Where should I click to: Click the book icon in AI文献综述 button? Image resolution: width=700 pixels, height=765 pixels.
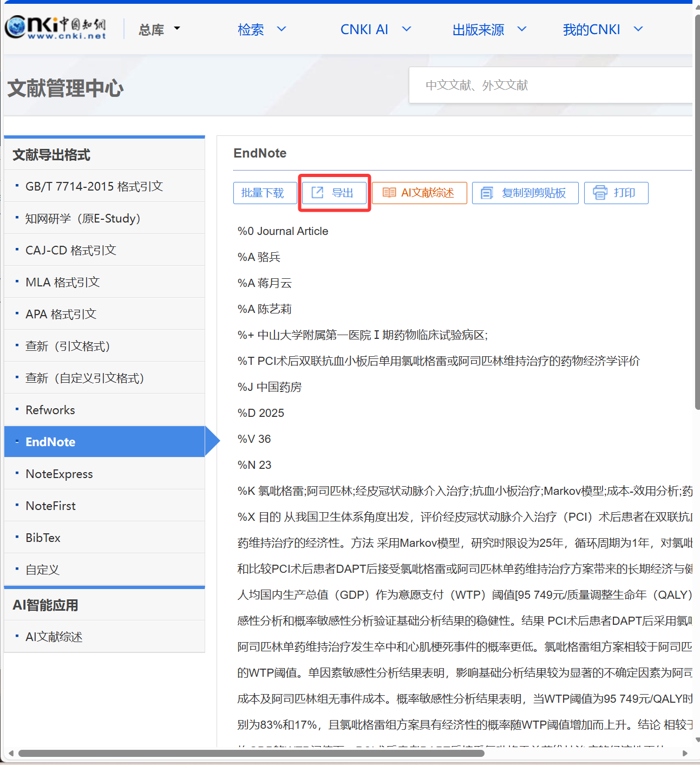[x=389, y=193]
